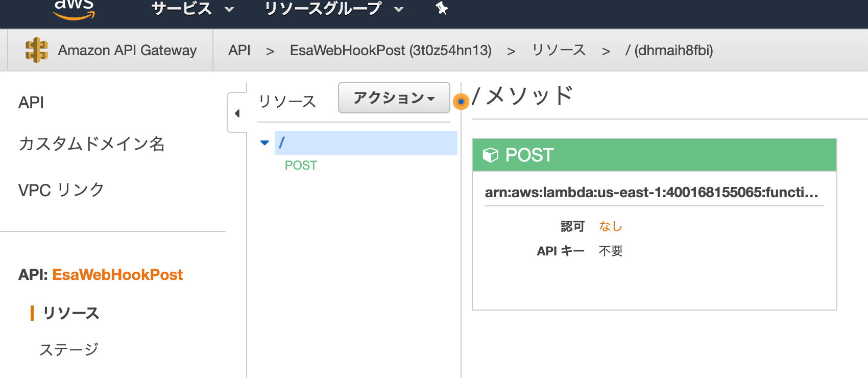
Task: Open VPC リンク in the sidebar
Action: coord(61,190)
